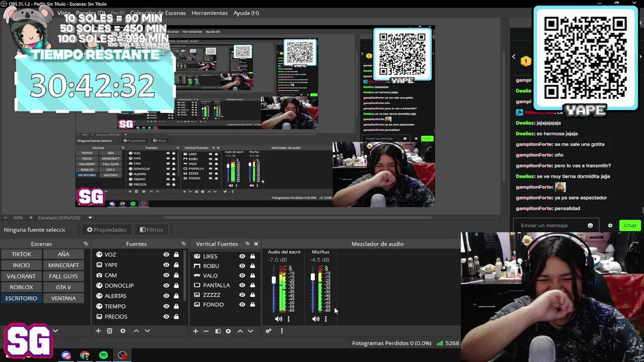
Task: Open the Herramientas menu
Action: coord(209,13)
